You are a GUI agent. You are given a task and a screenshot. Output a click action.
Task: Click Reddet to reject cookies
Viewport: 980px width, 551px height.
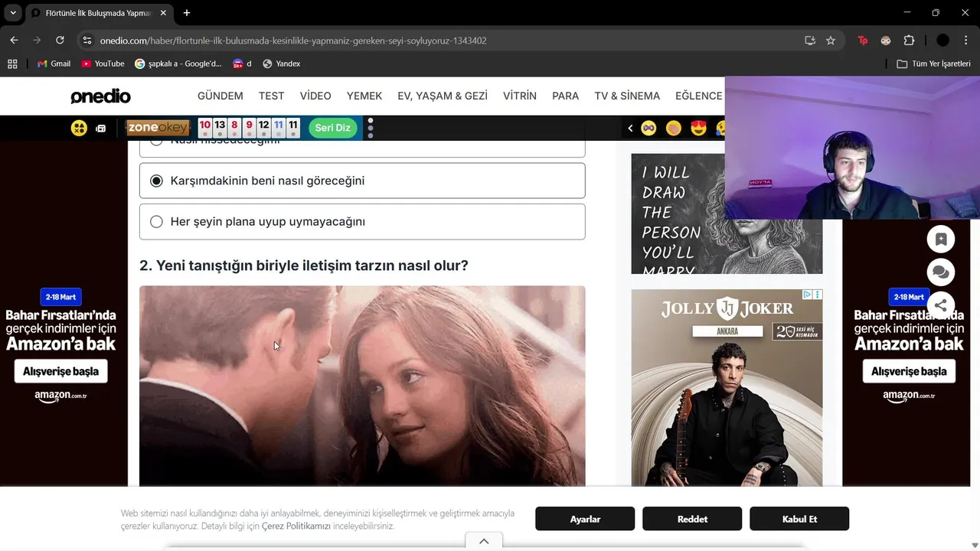692,519
